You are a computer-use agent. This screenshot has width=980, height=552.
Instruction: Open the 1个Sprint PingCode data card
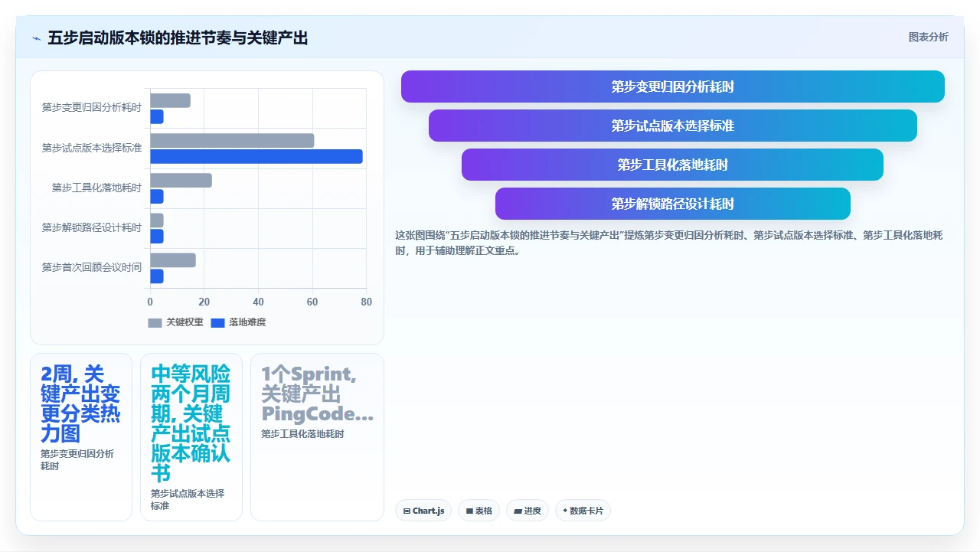coord(317,436)
